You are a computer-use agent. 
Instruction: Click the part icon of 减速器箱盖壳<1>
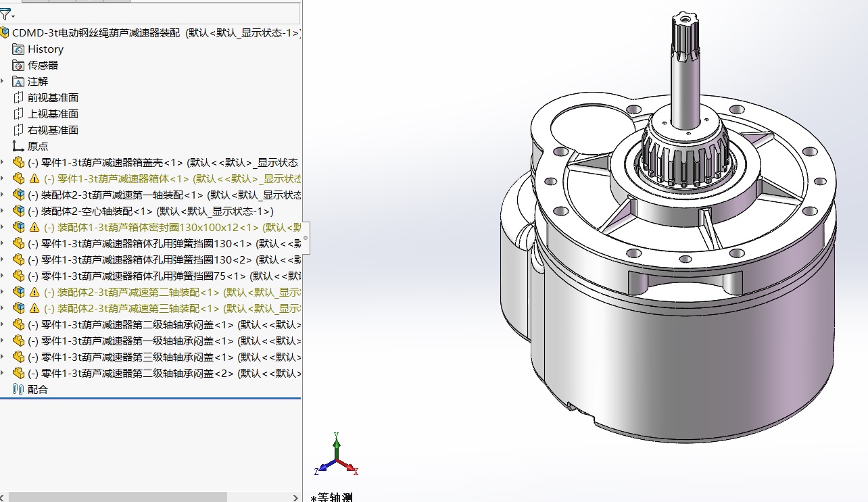click(x=18, y=162)
